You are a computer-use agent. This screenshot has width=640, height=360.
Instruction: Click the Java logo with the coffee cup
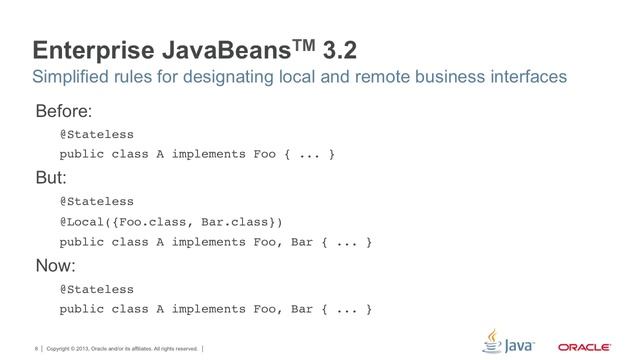point(508,342)
